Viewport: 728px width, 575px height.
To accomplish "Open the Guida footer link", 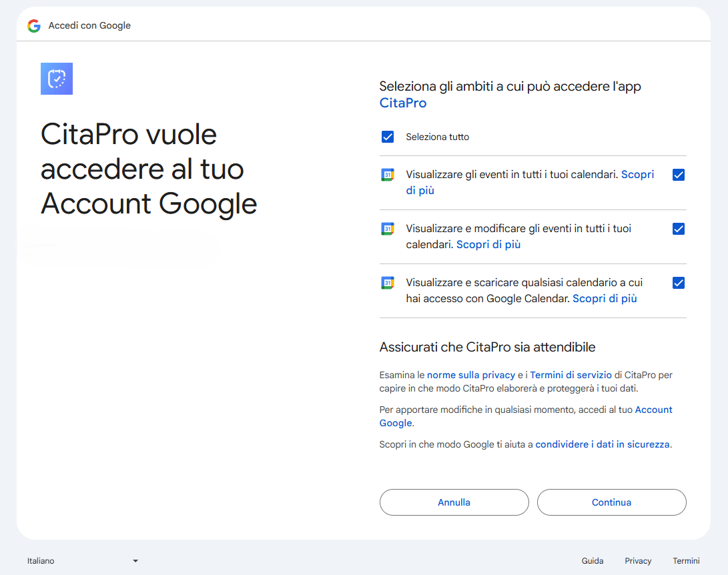I will pyautogui.click(x=593, y=560).
